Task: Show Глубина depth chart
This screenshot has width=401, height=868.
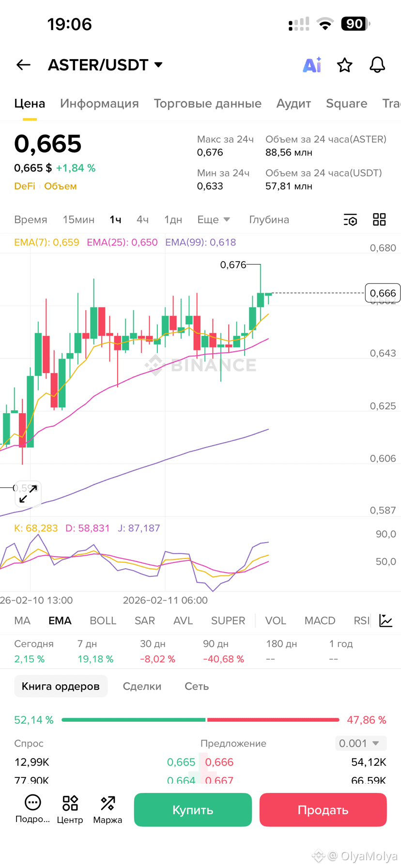Action: pyautogui.click(x=269, y=219)
